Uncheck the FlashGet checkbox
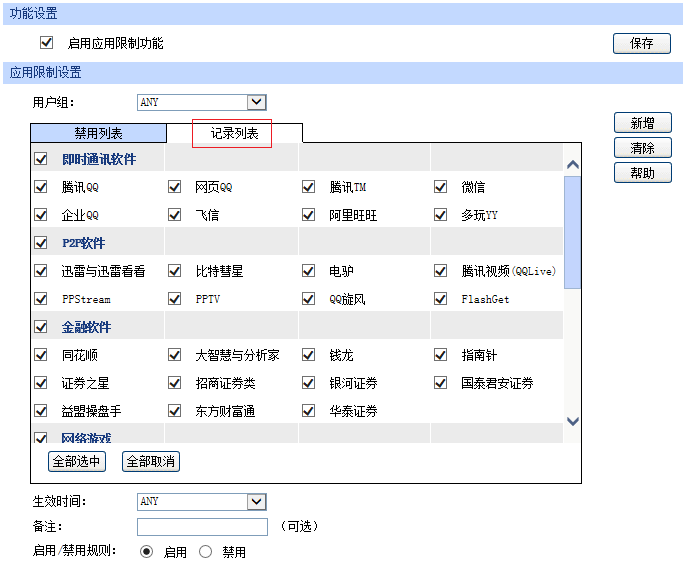Image resolution: width=684 pixels, height=564 pixels. coord(441,299)
